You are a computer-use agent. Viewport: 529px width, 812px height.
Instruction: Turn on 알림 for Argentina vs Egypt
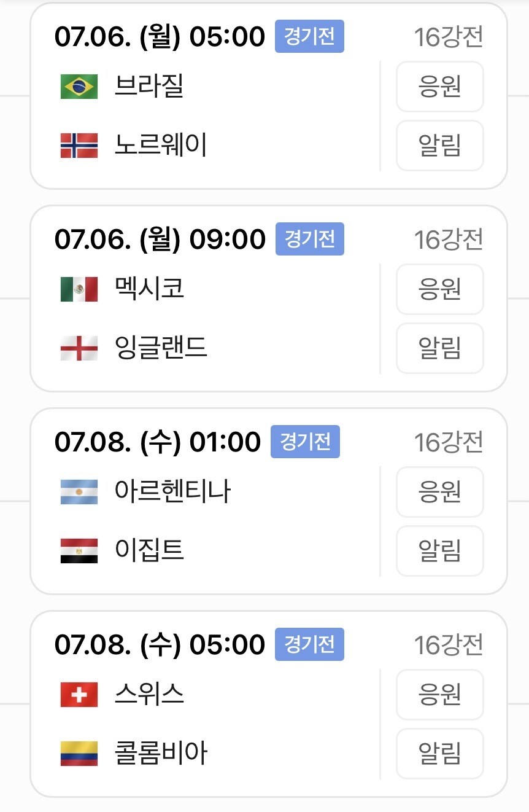(x=440, y=551)
